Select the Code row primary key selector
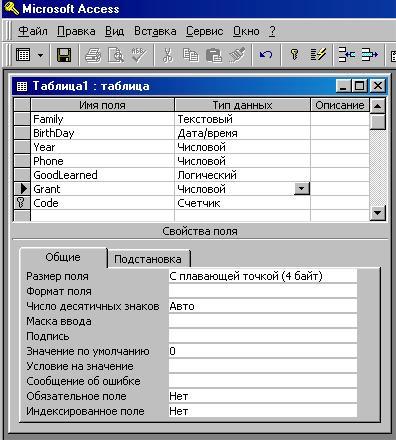396x440 pixels. pos(22,203)
